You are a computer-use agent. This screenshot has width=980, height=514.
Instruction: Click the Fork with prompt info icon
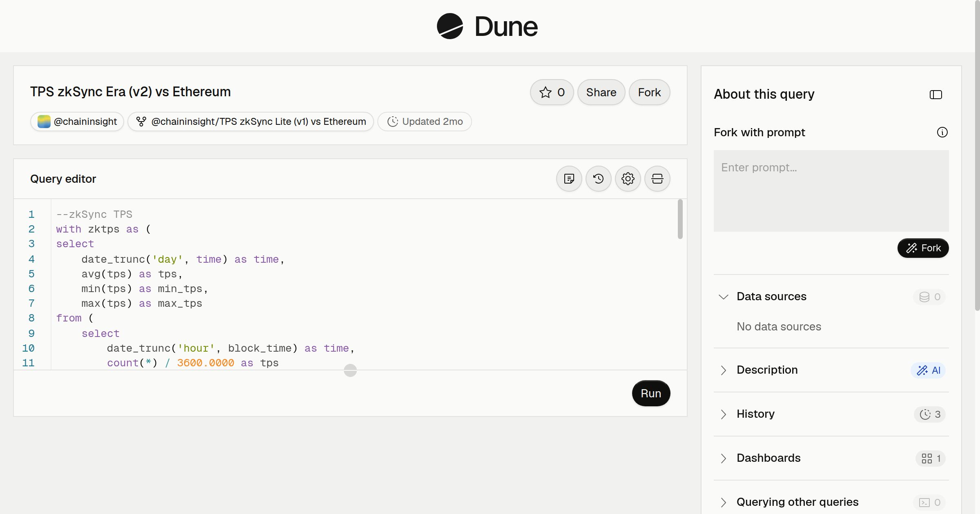coord(942,132)
